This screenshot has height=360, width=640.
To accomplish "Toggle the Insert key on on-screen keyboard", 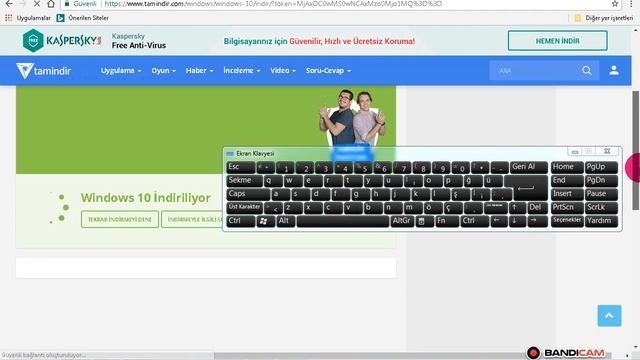I will 567,194.
